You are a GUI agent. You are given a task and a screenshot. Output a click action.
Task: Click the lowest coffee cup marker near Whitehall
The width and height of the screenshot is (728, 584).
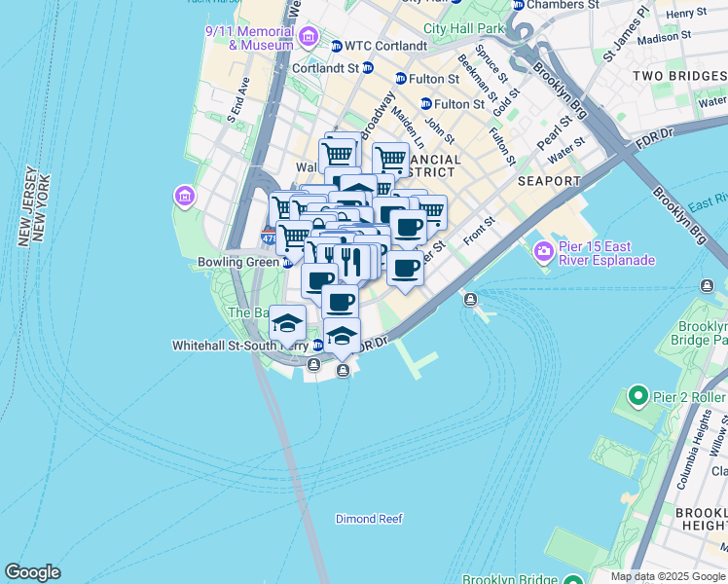pyautogui.click(x=340, y=302)
